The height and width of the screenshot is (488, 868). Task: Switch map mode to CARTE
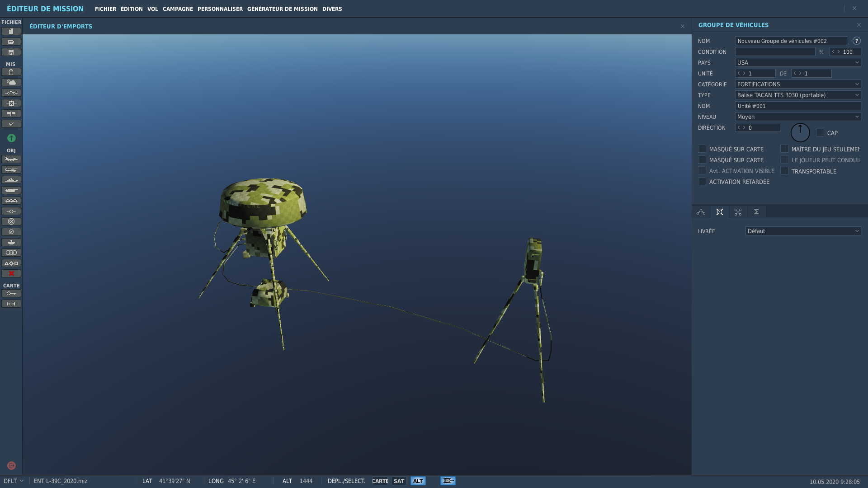tap(380, 481)
